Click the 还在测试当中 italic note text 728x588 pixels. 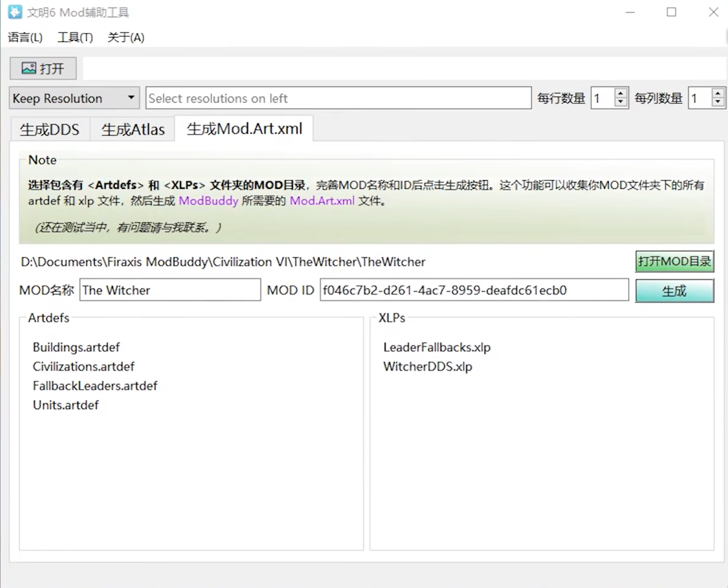click(x=128, y=227)
